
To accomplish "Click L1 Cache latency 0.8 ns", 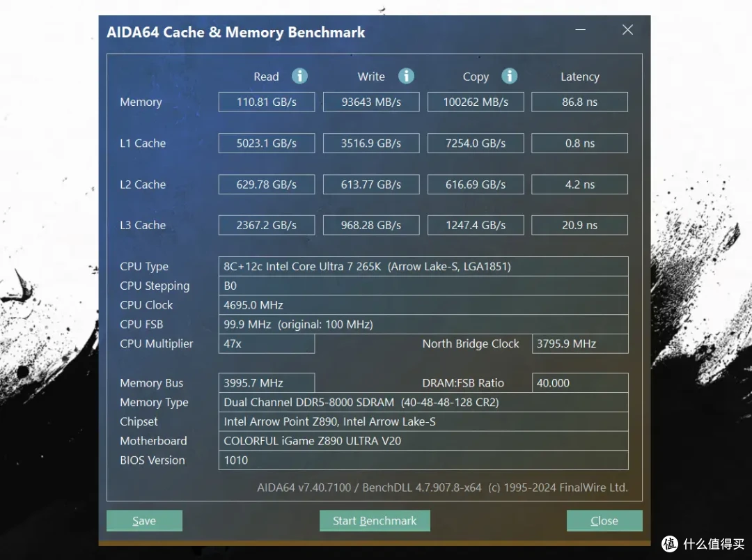I will [580, 143].
